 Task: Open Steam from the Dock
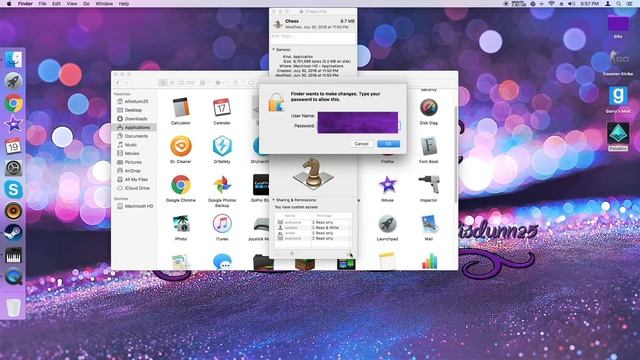pos(13,233)
